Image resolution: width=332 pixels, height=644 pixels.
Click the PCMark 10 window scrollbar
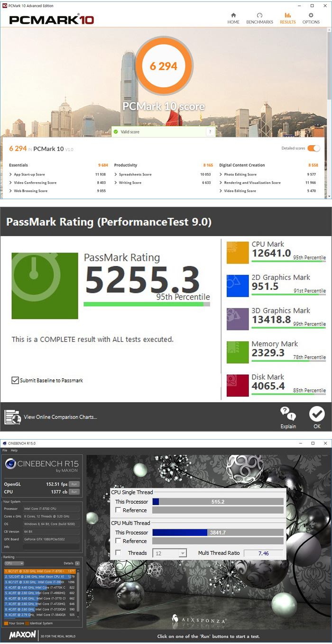[330, 66]
